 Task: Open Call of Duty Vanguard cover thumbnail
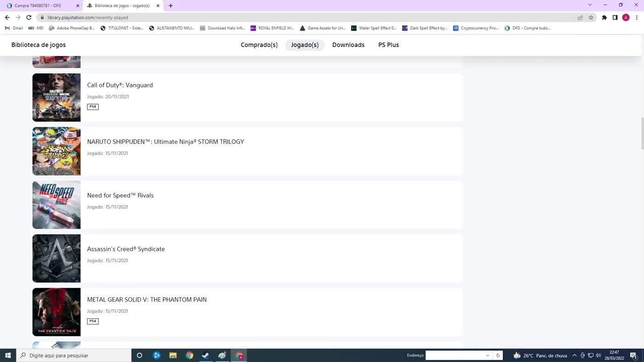pos(57,97)
